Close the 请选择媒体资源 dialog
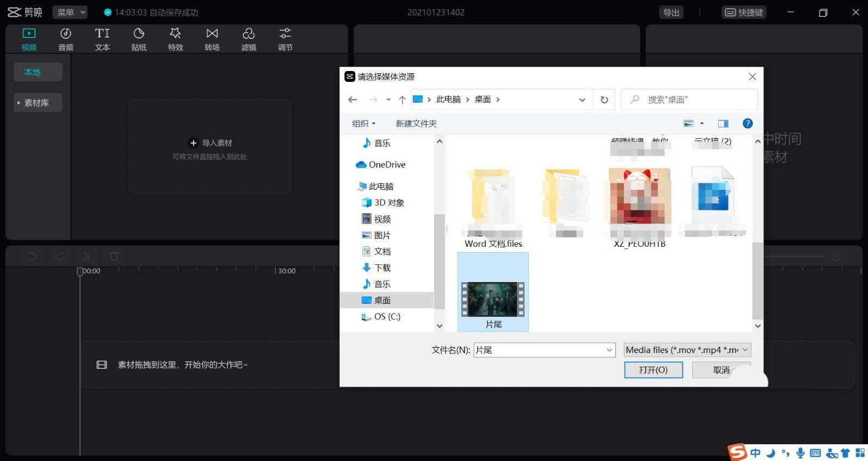Image resolution: width=868 pixels, height=461 pixels. [752, 77]
